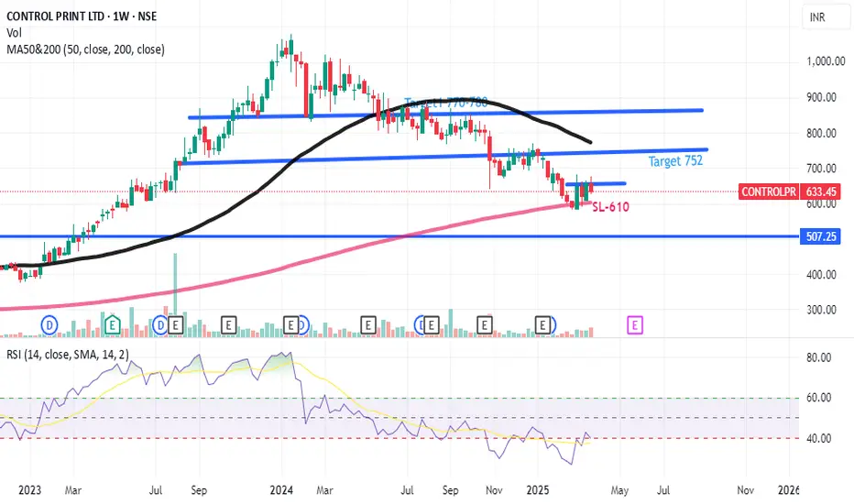Click the rightmost Nov label near 2026
854x504 pixels.
[746, 490]
